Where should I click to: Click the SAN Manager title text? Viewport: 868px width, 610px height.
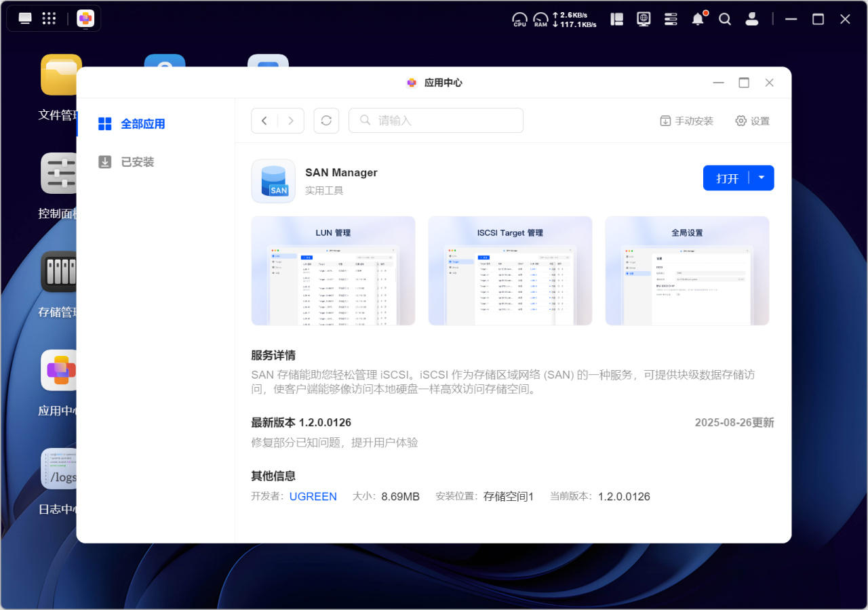[341, 173]
